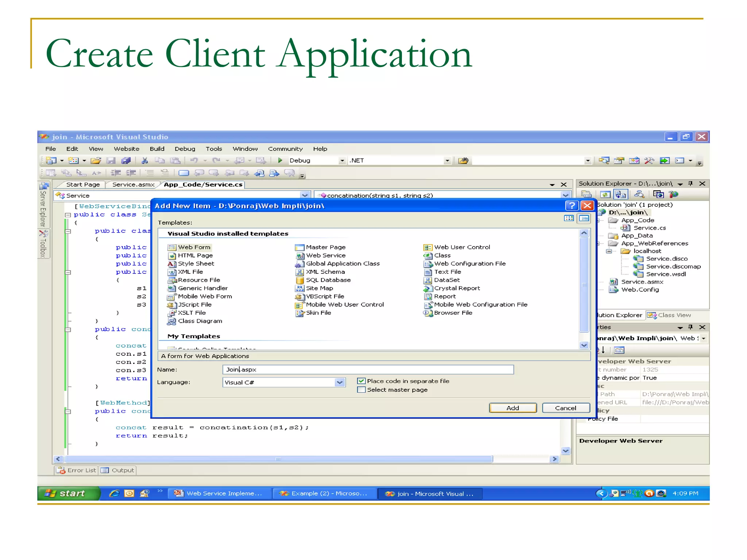Click the Copy icon in toolbar
747x560 pixels.
[160, 160]
